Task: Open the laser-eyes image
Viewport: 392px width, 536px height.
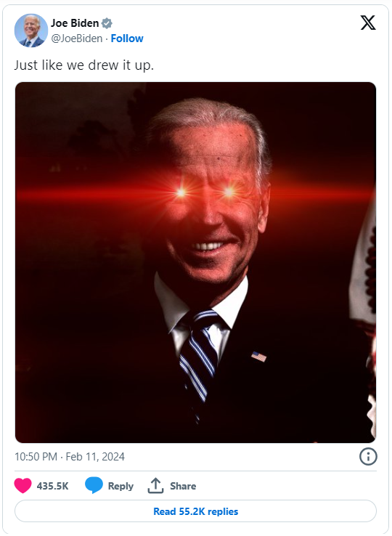Action: (195, 262)
